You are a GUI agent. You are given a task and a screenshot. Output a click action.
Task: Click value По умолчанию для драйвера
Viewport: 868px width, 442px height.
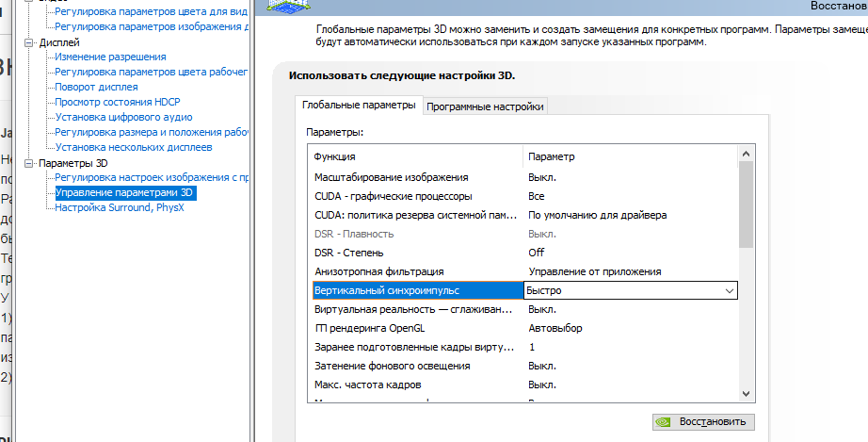[x=597, y=215]
